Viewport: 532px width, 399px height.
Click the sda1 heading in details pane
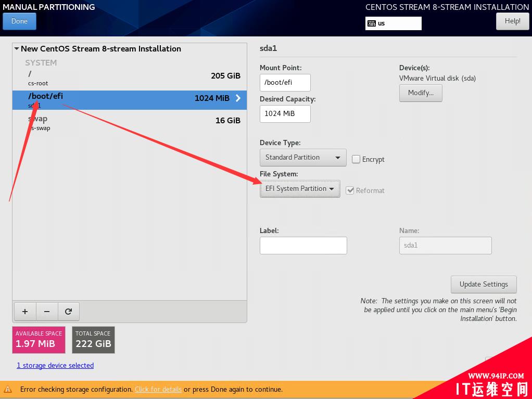268,48
